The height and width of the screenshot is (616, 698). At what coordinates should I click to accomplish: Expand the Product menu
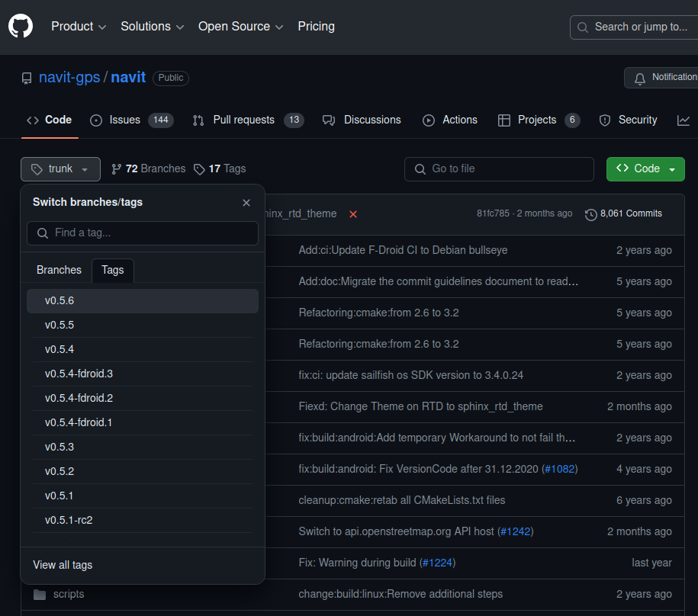tap(79, 27)
